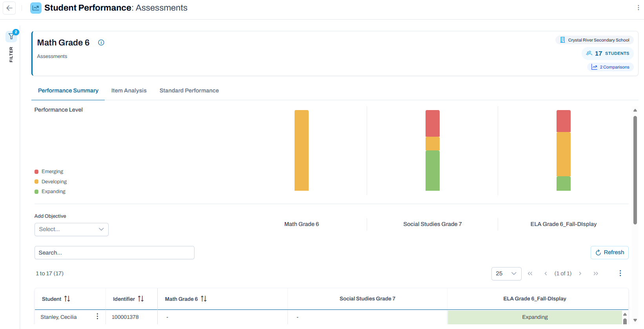The image size is (644, 329).
Task: Click student name Stanley, Cecilia
Action: pyautogui.click(x=58, y=317)
